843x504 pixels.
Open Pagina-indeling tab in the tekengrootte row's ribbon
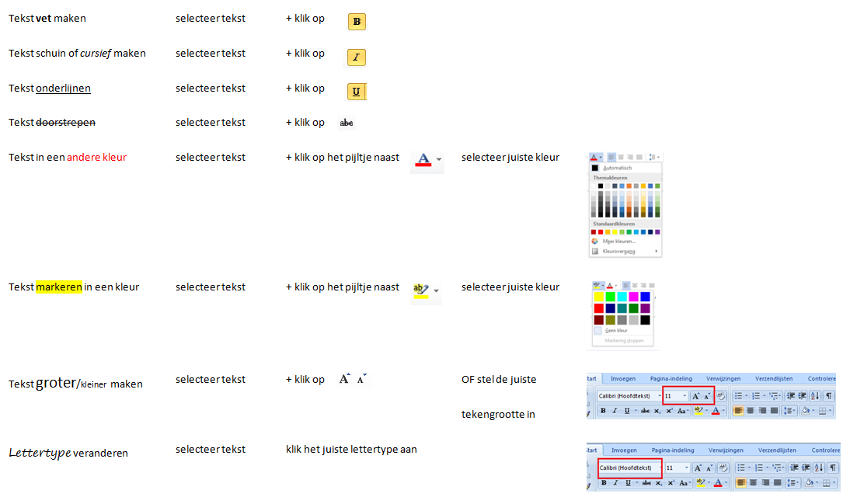[671, 378]
